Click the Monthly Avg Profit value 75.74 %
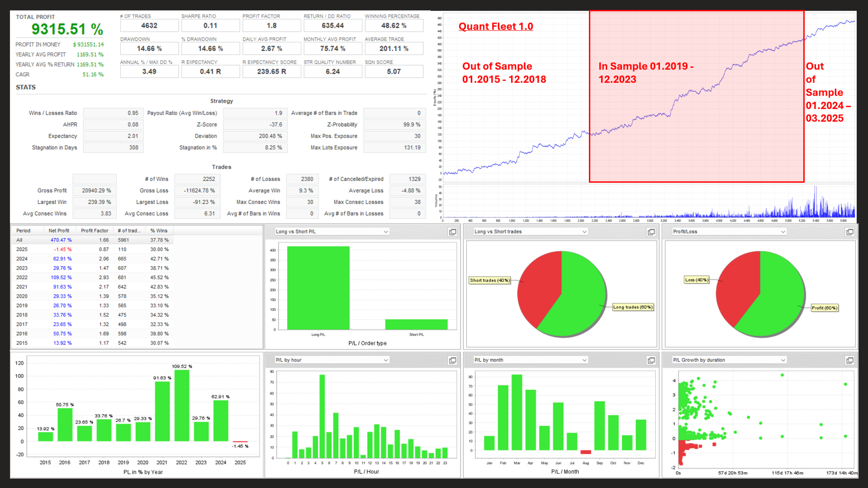Image resolution: width=868 pixels, height=488 pixels. coord(333,49)
